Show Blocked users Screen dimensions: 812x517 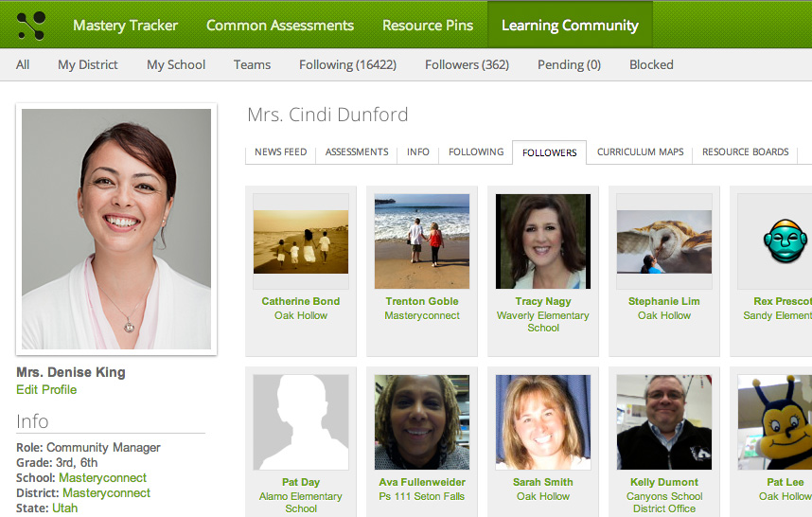pos(651,64)
